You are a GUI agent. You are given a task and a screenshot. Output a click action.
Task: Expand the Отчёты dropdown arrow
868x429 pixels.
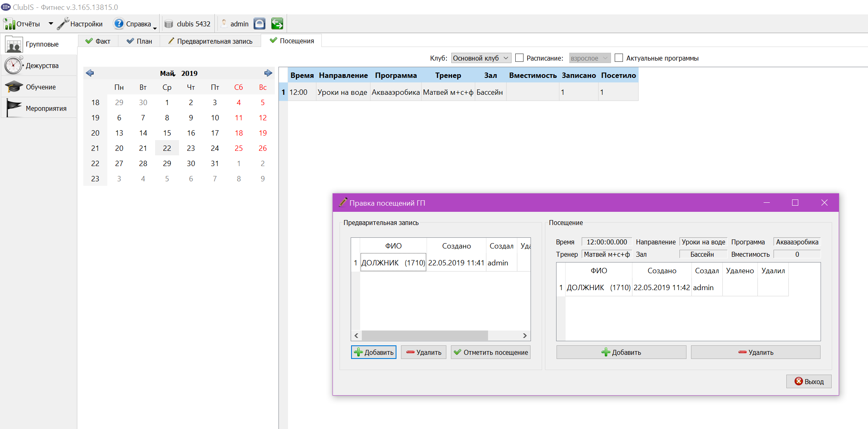(51, 24)
